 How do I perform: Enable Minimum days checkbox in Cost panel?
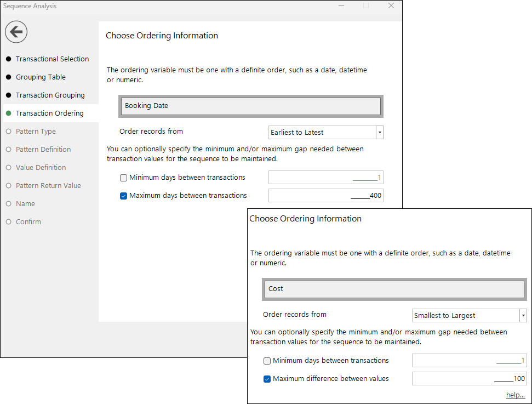pos(267,361)
